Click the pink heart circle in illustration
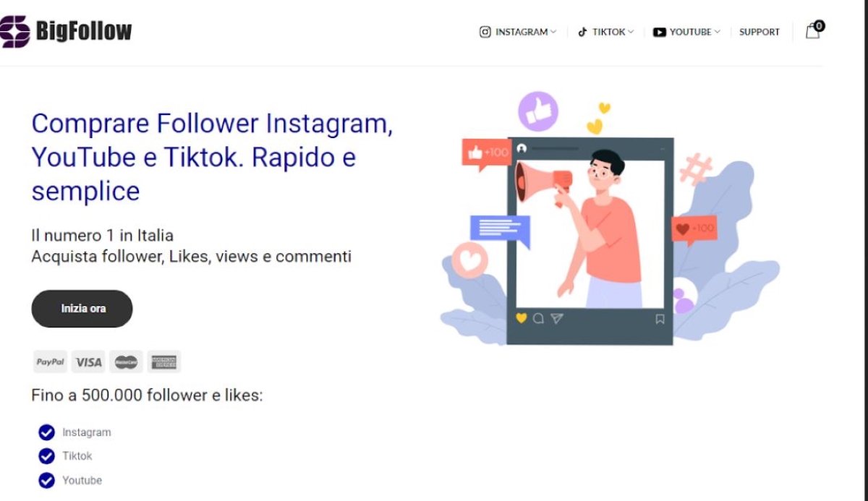Image resolution: width=868 pixels, height=501 pixels. coord(470,260)
